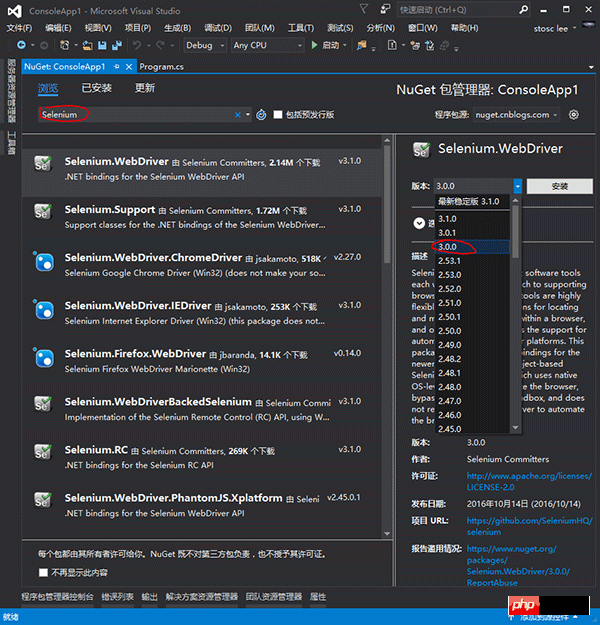Open the Tools menu
The height and width of the screenshot is (625, 600).
(x=301, y=28)
